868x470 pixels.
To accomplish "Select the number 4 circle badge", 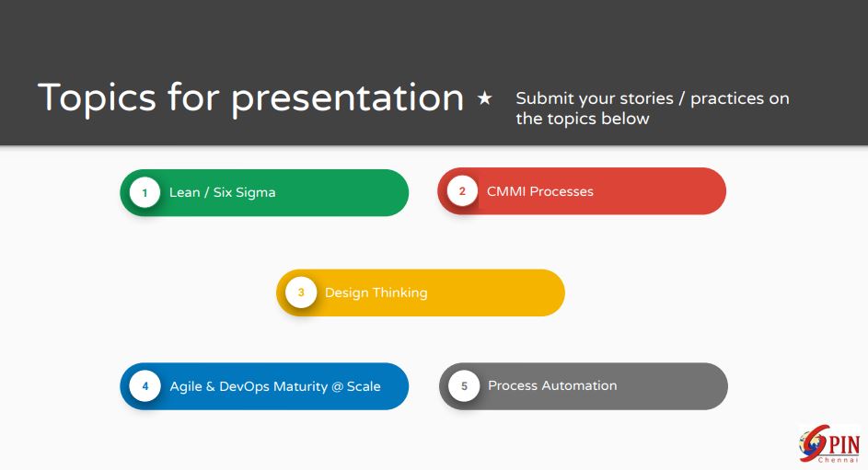I will click(145, 386).
